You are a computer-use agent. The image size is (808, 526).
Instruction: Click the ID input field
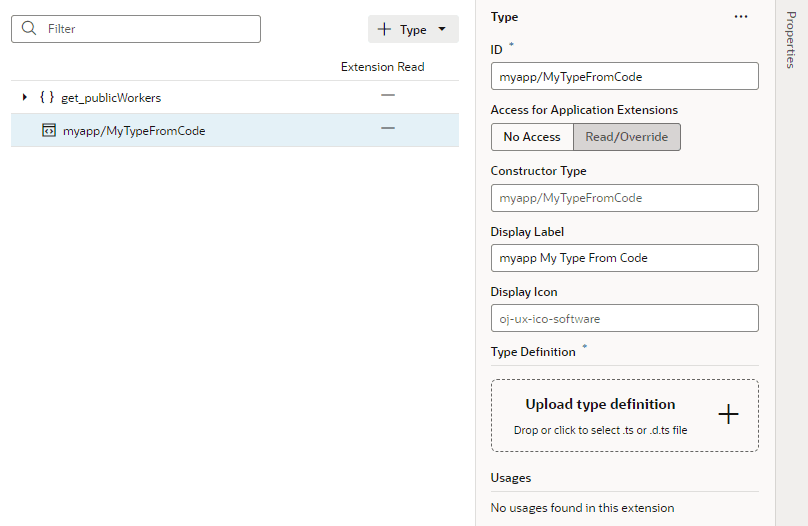[625, 76]
